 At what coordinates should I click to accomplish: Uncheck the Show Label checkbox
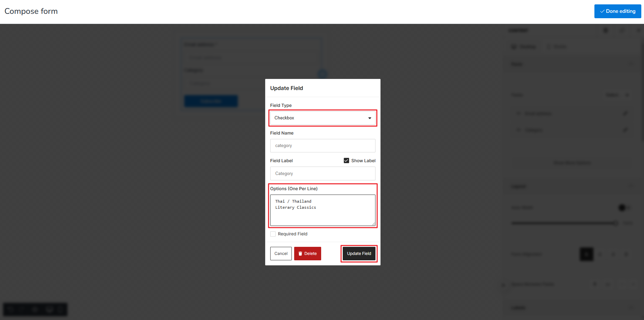[x=346, y=160]
